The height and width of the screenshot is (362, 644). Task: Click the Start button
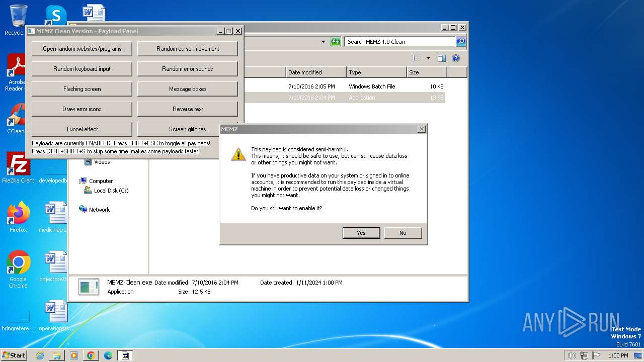[14, 355]
